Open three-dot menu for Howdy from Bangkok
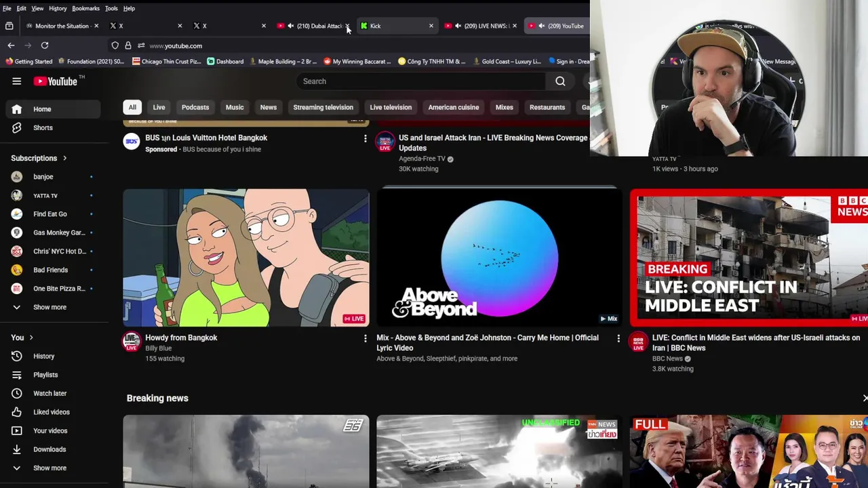Image resolution: width=868 pixels, height=488 pixels. (365, 338)
